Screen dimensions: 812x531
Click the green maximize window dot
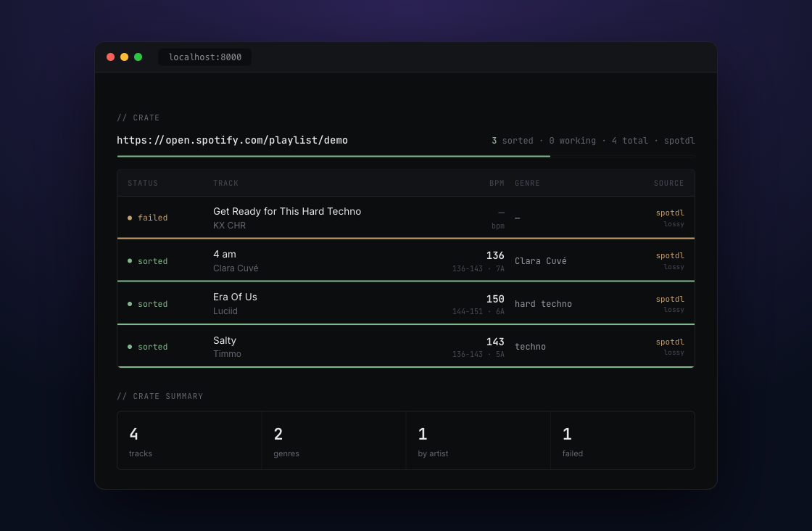[138, 57]
